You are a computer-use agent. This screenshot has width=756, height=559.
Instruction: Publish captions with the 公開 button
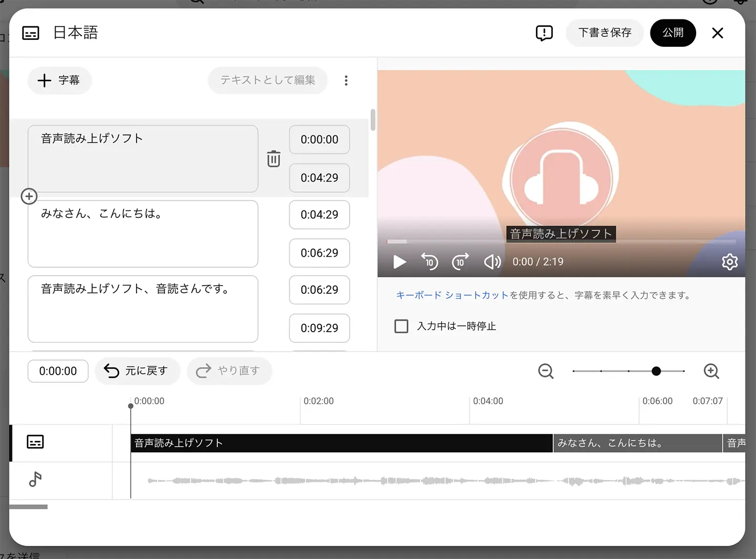coord(673,33)
